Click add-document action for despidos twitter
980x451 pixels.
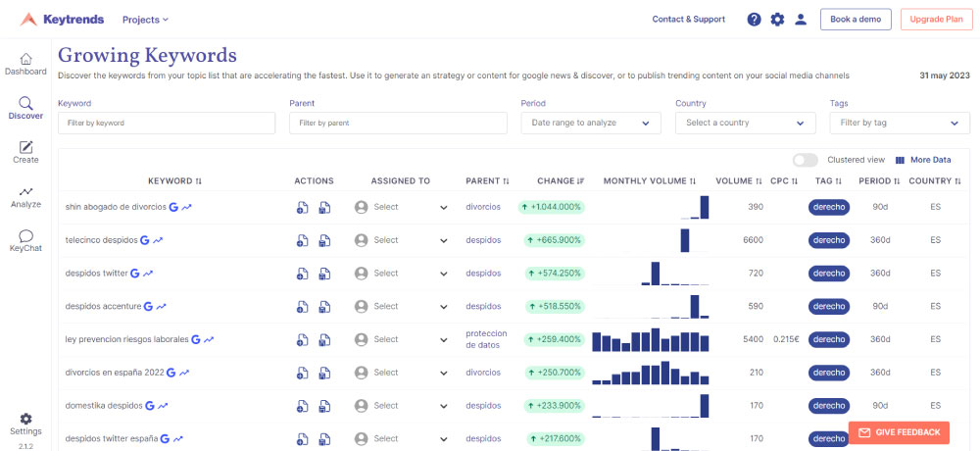pyautogui.click(x=303, y=274)
